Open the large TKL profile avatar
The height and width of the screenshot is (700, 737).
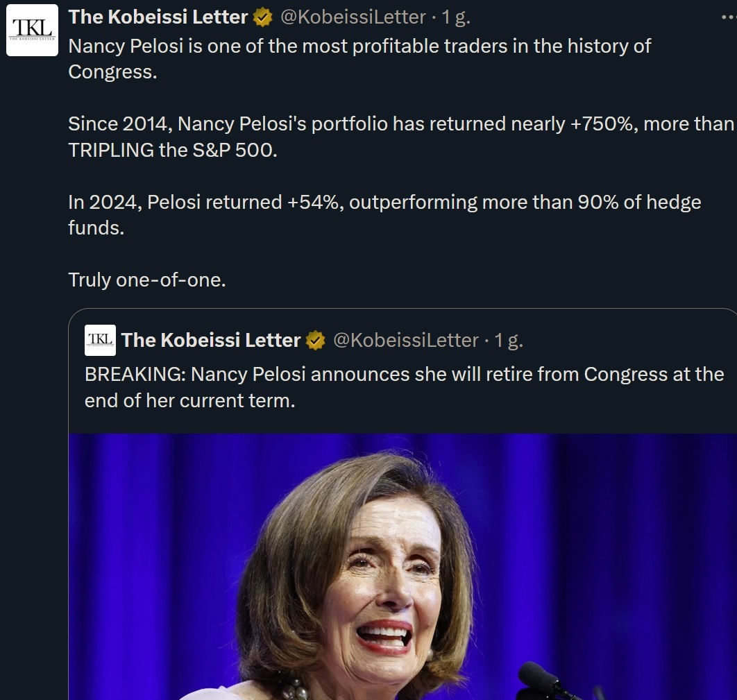pyautogui.click(x=32, y=30)
